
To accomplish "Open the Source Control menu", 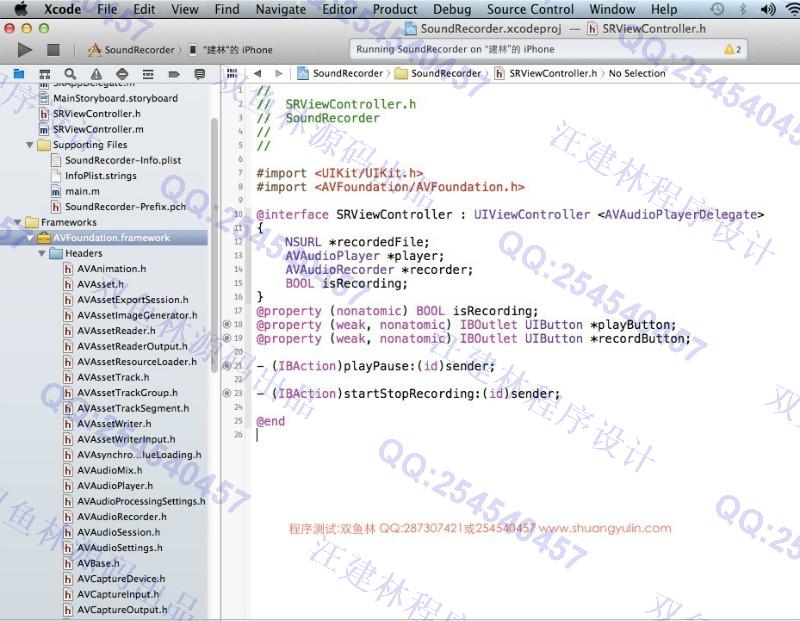I will (530, 9).
